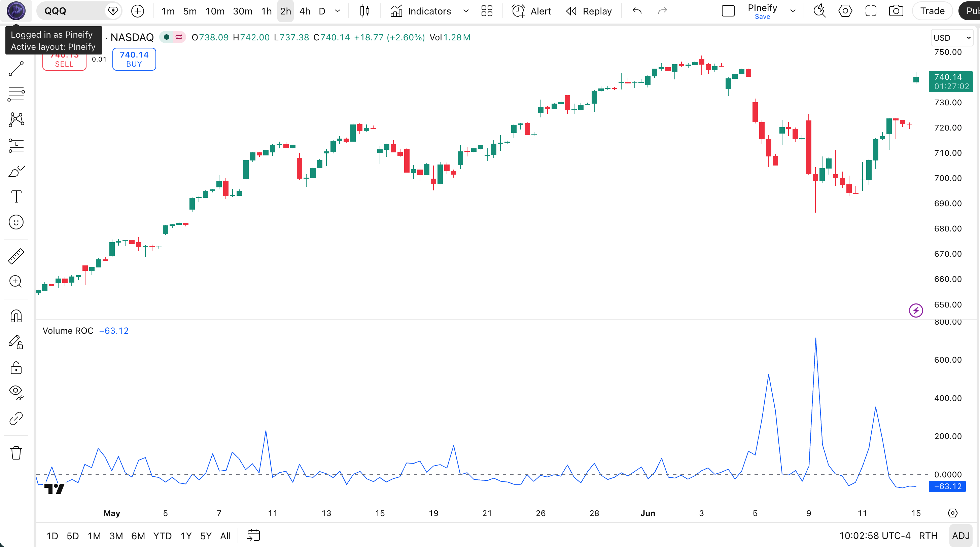Screen dimensions: 980x547
Task: Expand the time interval dropdown chevron
Action: [338, 11]
